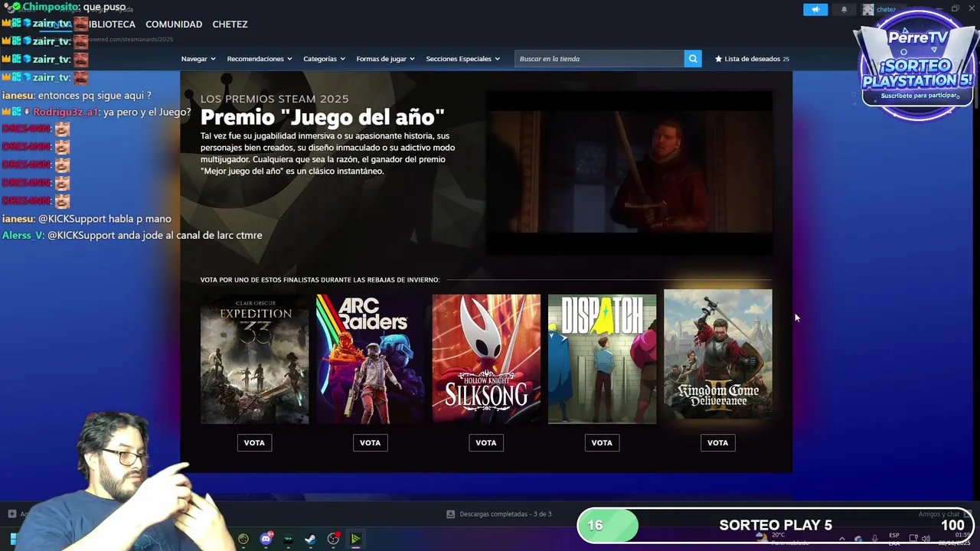The height and width of the screenshot is (551, 980).
Task: Expand the Recomendaciones dropdown
Action: 260,59
